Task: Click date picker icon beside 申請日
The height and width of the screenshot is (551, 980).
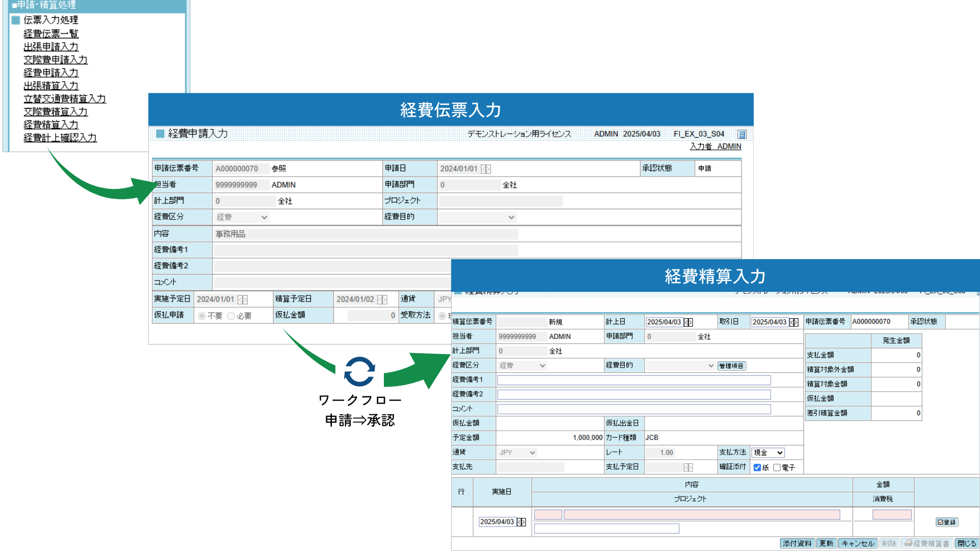Action: point(486,169)
